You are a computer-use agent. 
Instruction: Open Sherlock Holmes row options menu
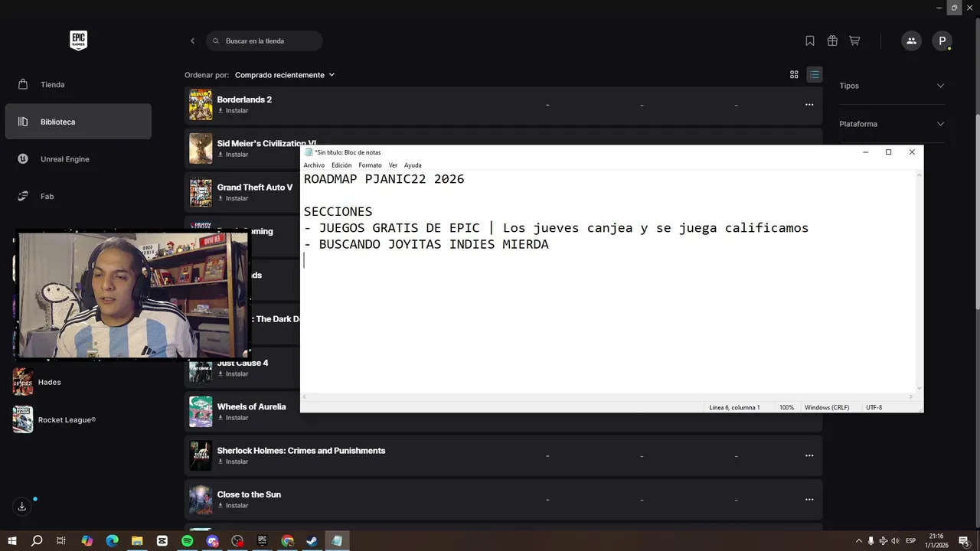point(809,455)
